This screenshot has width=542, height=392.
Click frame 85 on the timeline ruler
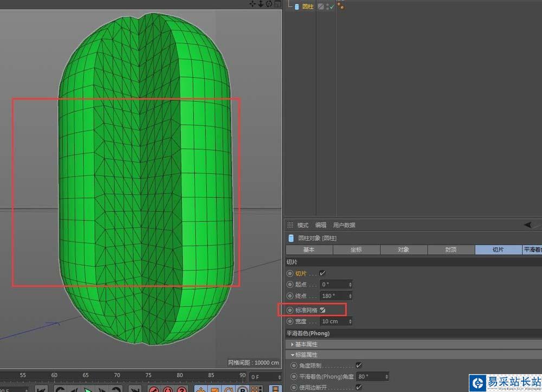point(211,375)
